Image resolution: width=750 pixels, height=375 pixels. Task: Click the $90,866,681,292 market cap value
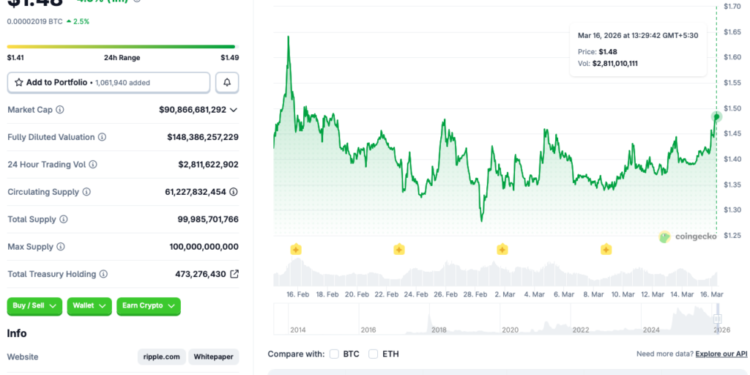click(193, 110)
